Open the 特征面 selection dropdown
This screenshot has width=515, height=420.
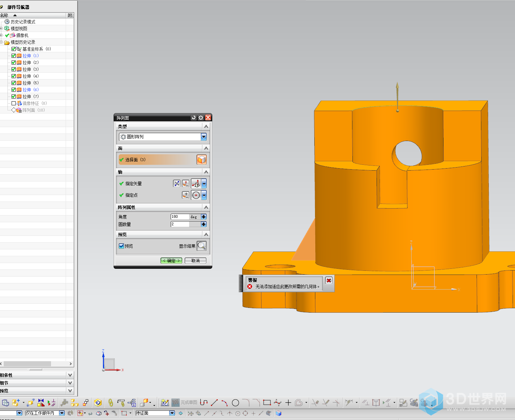click(x=172, y=413)
